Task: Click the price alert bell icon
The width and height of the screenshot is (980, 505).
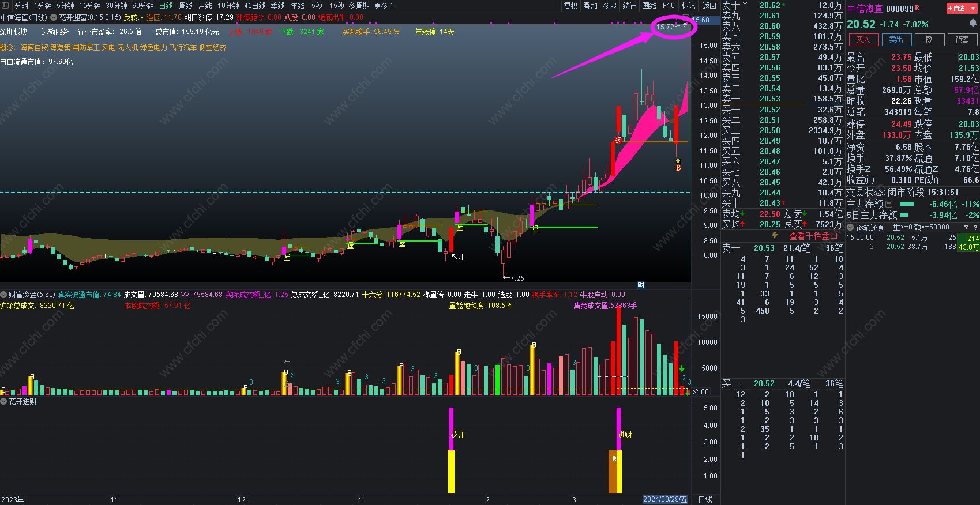Action: click(x=973, y=23)
